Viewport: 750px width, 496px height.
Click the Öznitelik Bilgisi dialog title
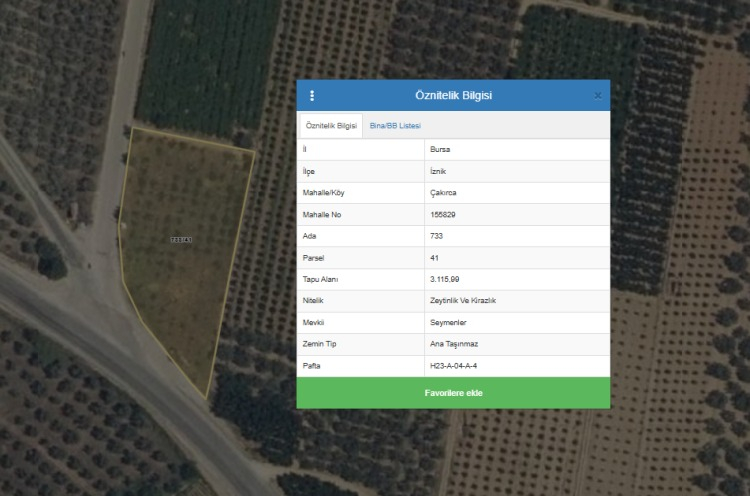tap(453, 96)
